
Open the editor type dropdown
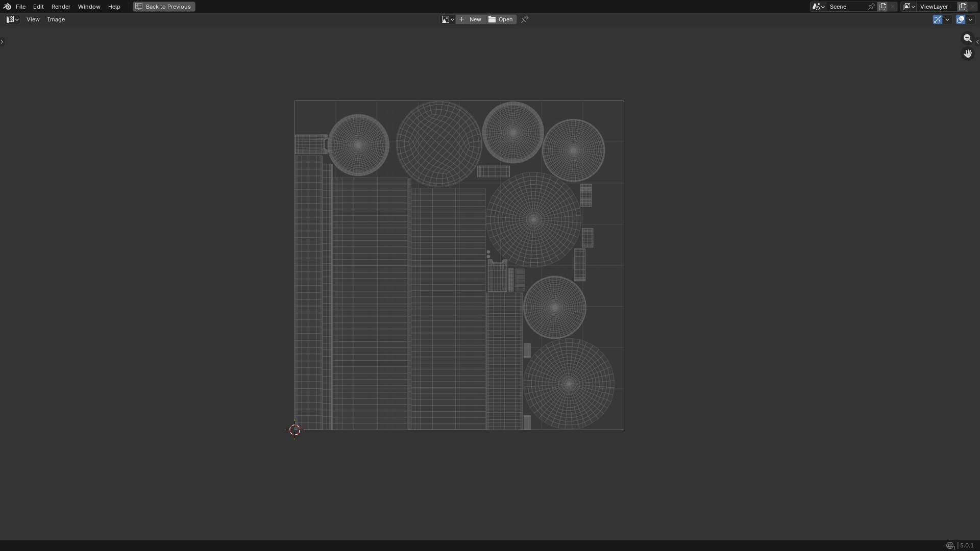12,19
